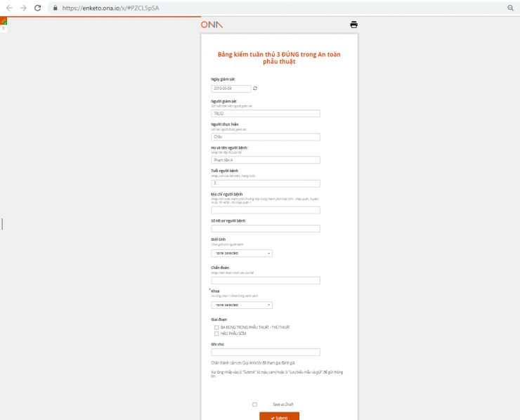Open the zoom magnifier icon in address bar

coord(510,8)
